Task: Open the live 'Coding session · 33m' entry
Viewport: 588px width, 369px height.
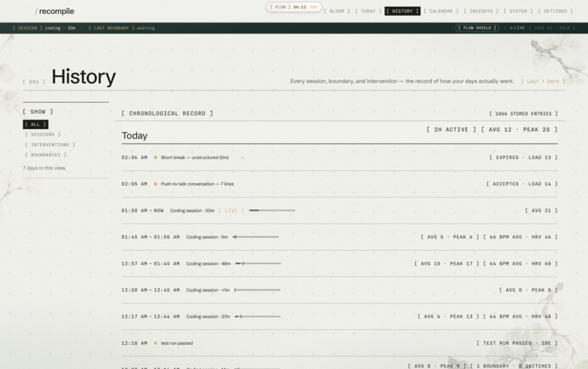Action: [x=193, y=210]
